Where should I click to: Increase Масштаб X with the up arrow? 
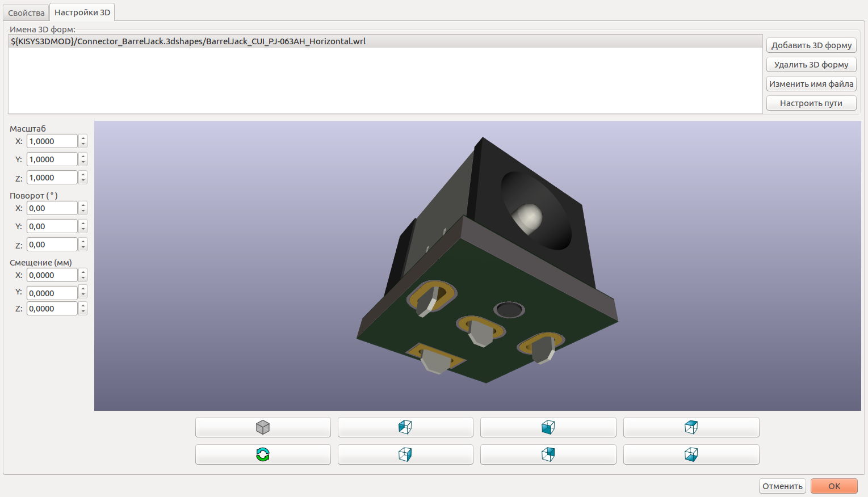(x=83, y=138)
